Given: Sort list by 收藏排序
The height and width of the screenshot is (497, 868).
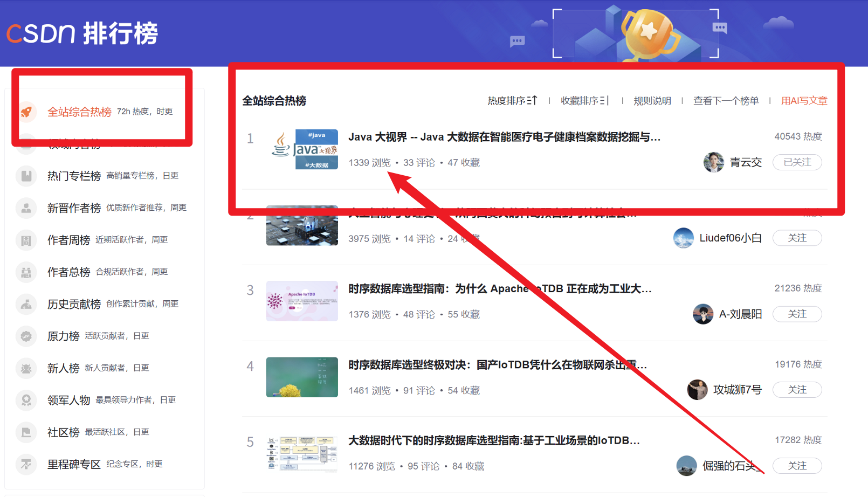Looking at the screenshot, I should tap(585, 101).
